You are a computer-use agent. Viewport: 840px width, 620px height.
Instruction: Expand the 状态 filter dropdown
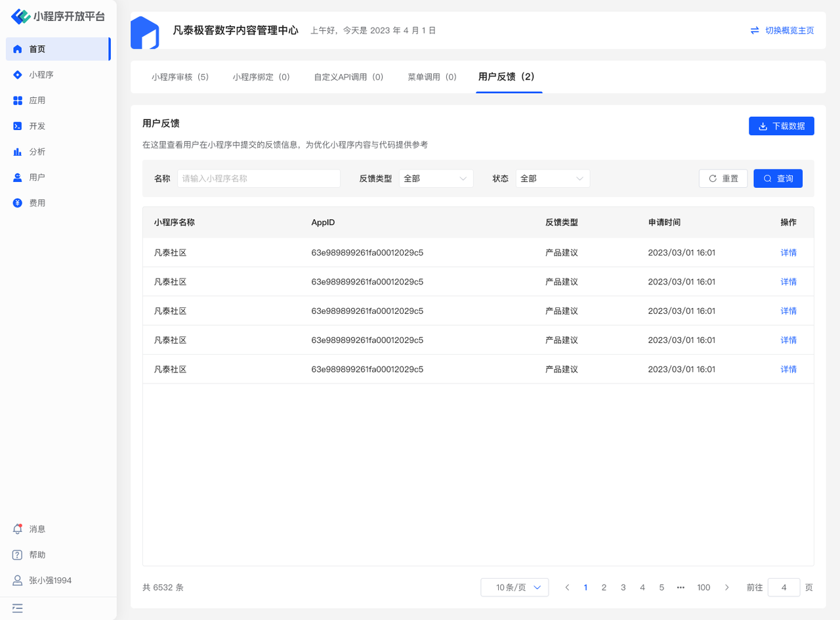click(x=553, y=179)
